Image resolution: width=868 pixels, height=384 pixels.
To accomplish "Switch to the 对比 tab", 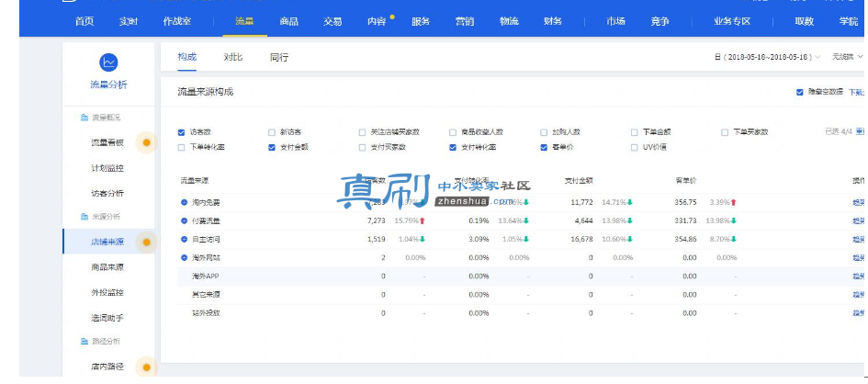I will tap(233, 57).
